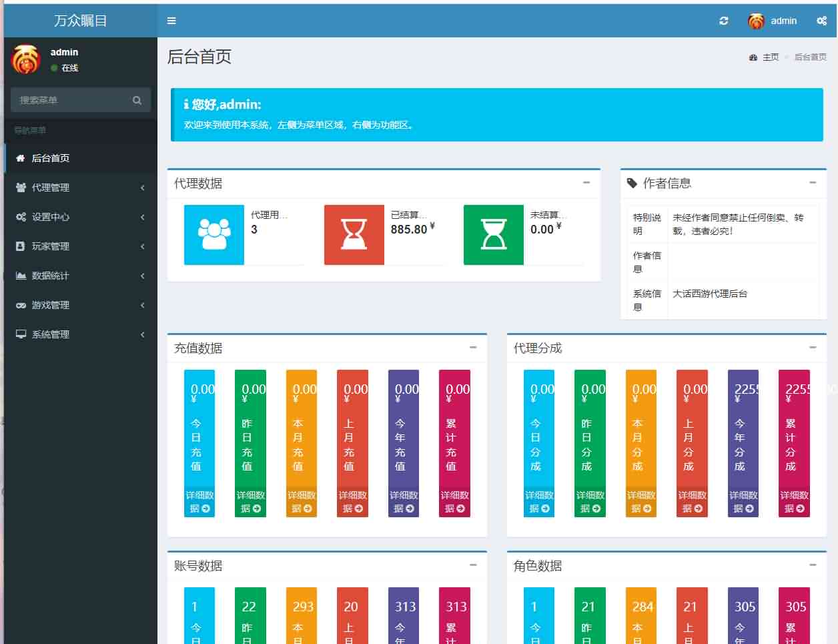The image size is (838, 644).
Task: Click the green hourglass icon for 未结算
Action: pyautogui.click(x=493, y=234)
